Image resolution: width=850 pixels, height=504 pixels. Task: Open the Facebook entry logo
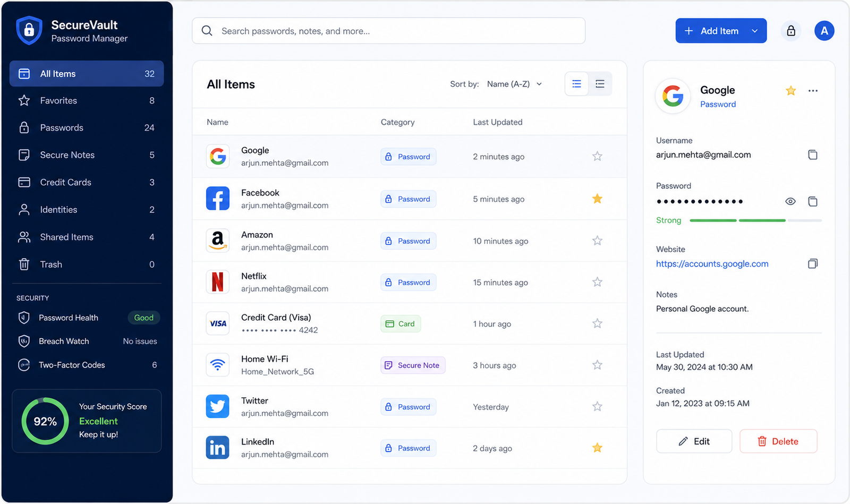218,199
